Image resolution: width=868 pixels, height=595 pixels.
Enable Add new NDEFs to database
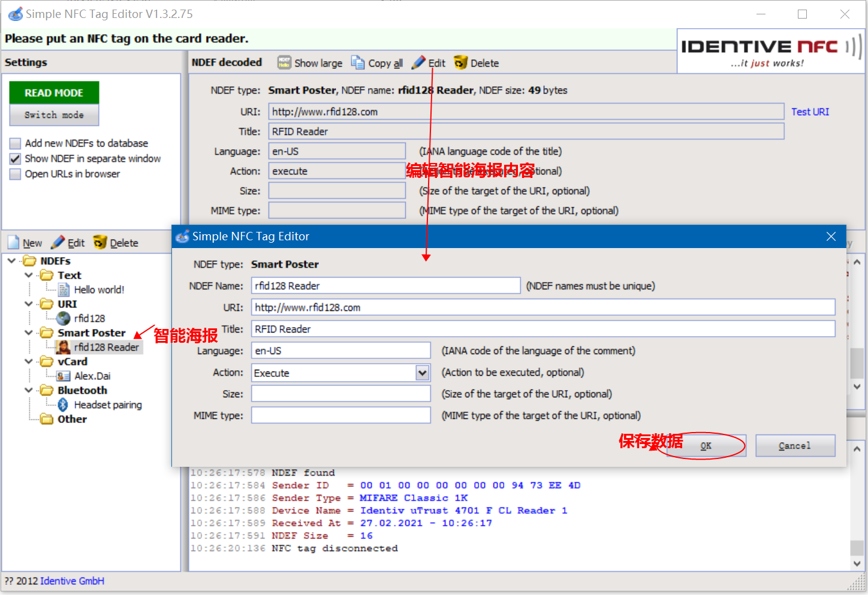15,143
